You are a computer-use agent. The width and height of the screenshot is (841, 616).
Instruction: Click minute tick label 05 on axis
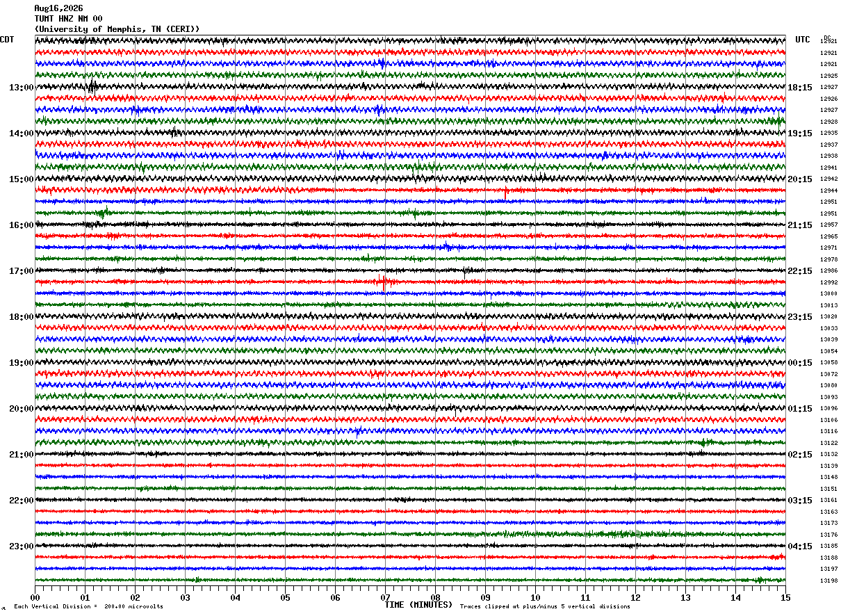point(285,597)
